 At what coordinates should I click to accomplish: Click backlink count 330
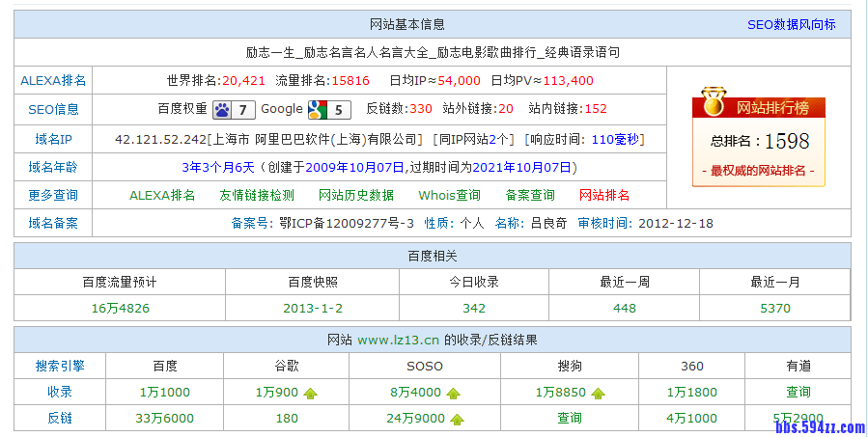coord(421,108)
